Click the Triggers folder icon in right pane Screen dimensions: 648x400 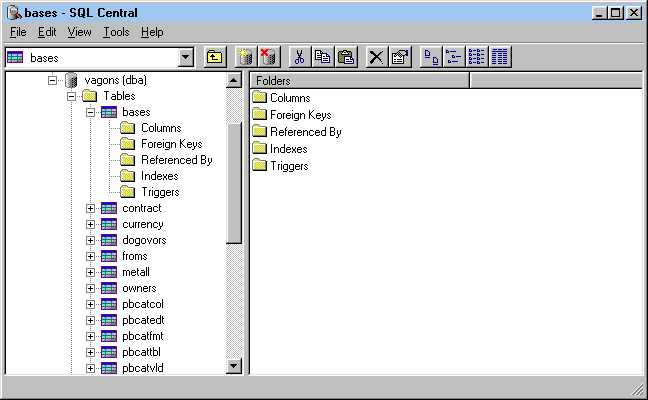[260, 165]
